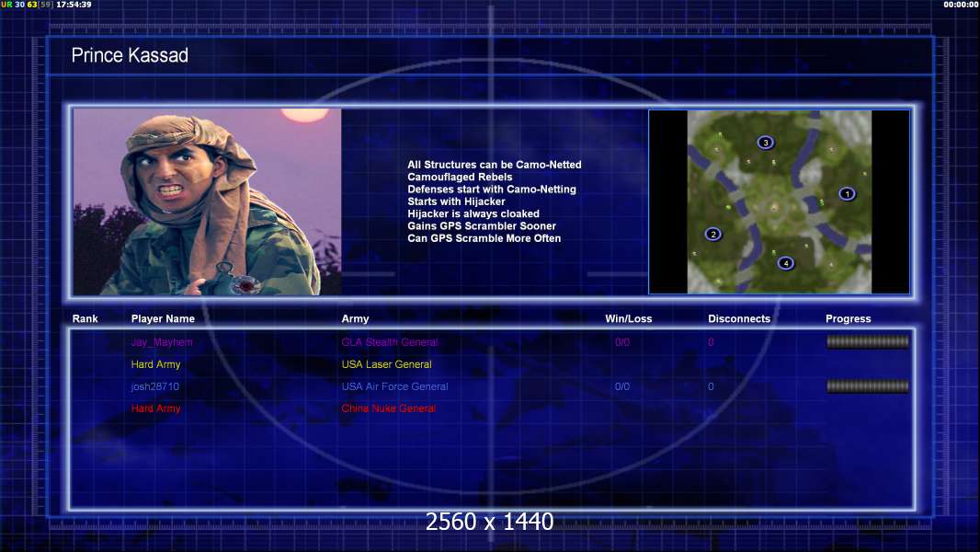Image resolution: width=980 pixels, height=552 pixels.
Task: Click the Player Name column header
Action: click(x=163, y=319)
